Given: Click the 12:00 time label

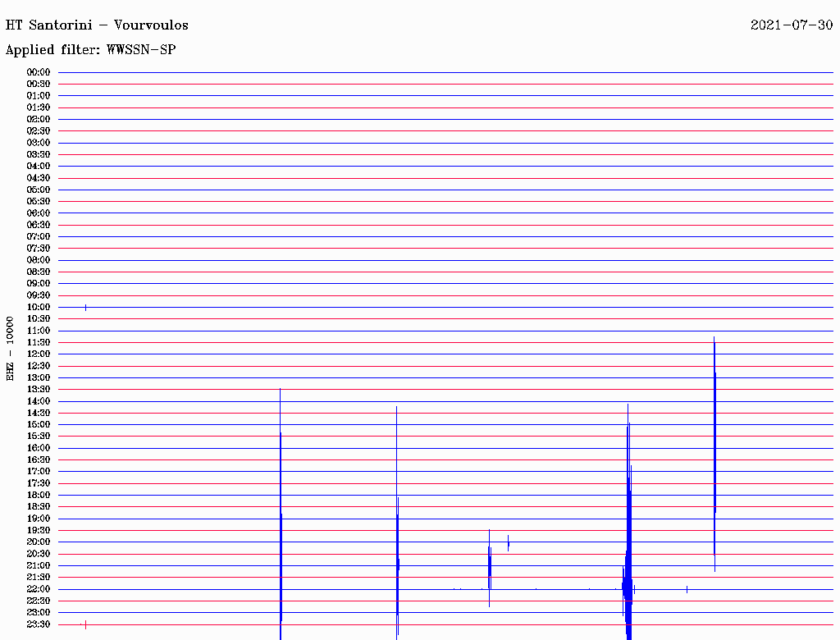Looking at the screenshot, I should point(39,354).
